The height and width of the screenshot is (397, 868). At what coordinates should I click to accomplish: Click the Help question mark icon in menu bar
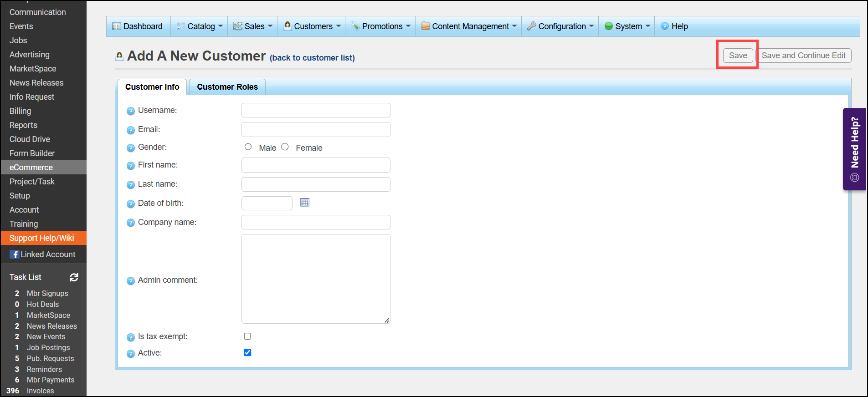pyautogui.click(x=665, y=26)
